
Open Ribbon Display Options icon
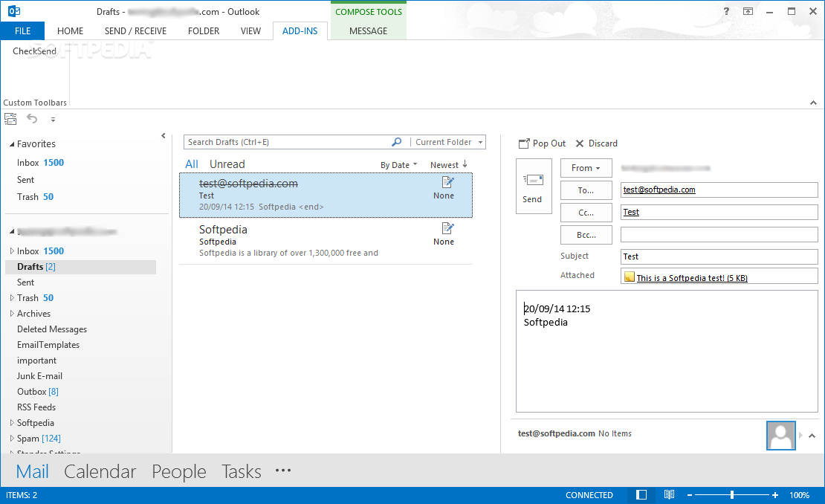[x=748, y=11]
